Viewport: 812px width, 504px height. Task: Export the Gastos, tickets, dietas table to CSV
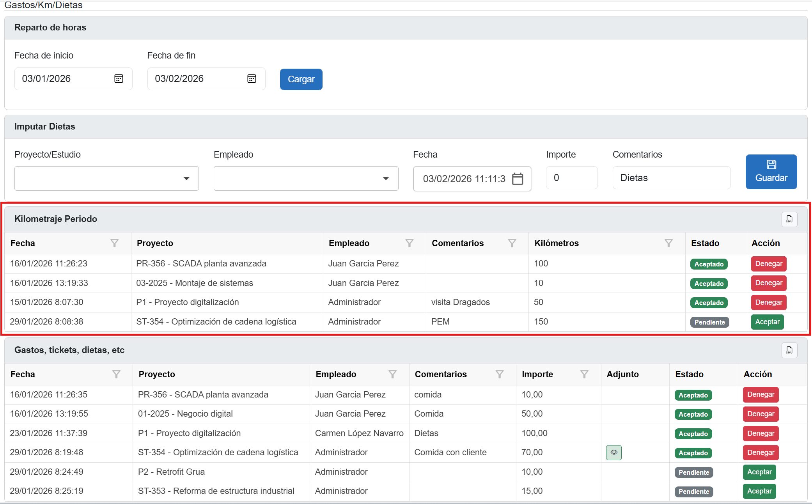pos(789,350)
